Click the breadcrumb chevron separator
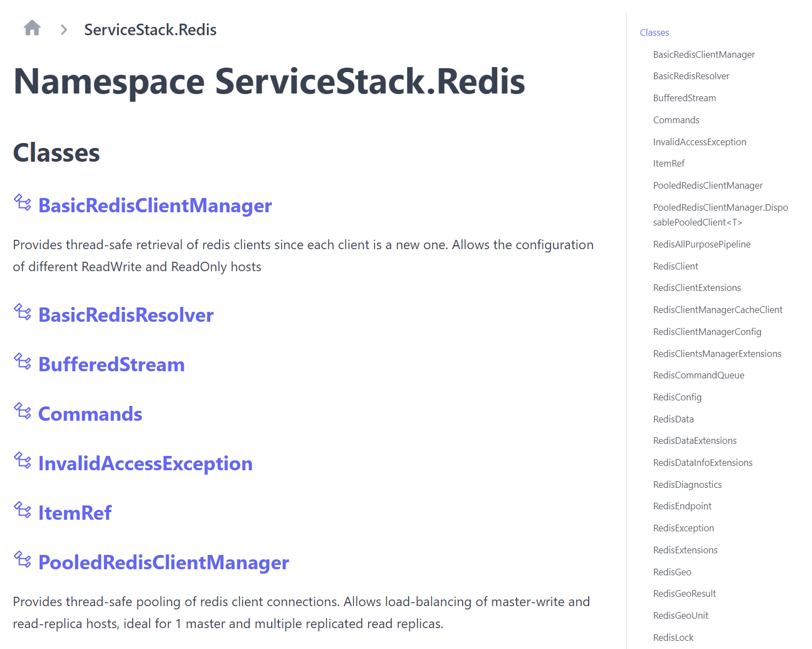Viewport: 812px width, 649px height. coord(64,30)
